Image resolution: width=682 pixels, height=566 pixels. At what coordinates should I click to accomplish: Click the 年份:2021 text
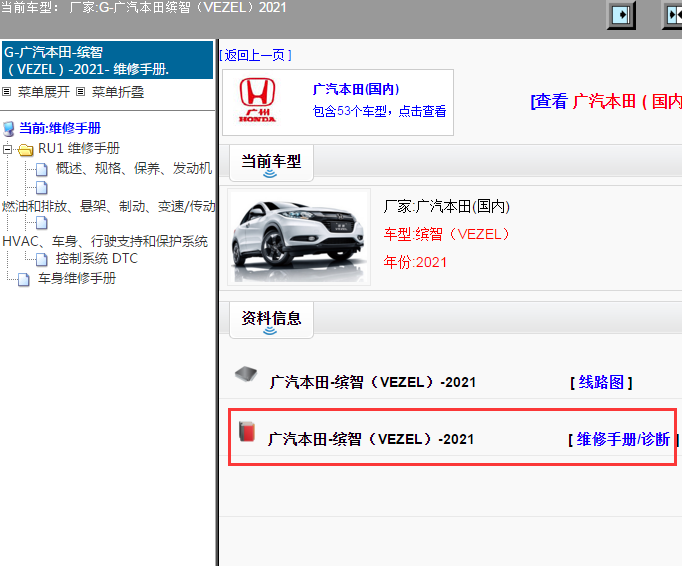[x=415, y=262]
